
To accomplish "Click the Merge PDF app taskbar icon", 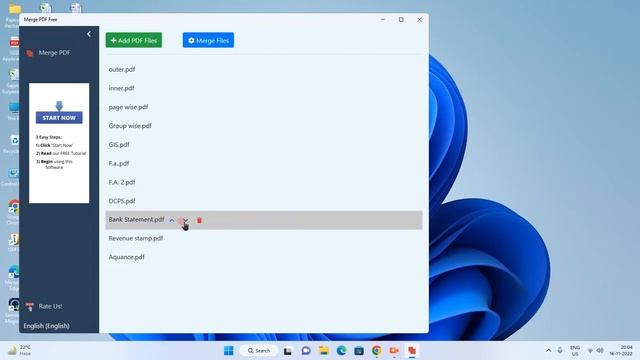I will click(x=412, y=351).
